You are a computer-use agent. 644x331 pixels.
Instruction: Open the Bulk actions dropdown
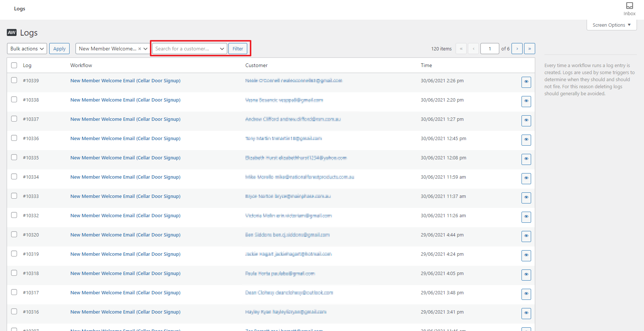pyautogui.click(x=27, y=49)
